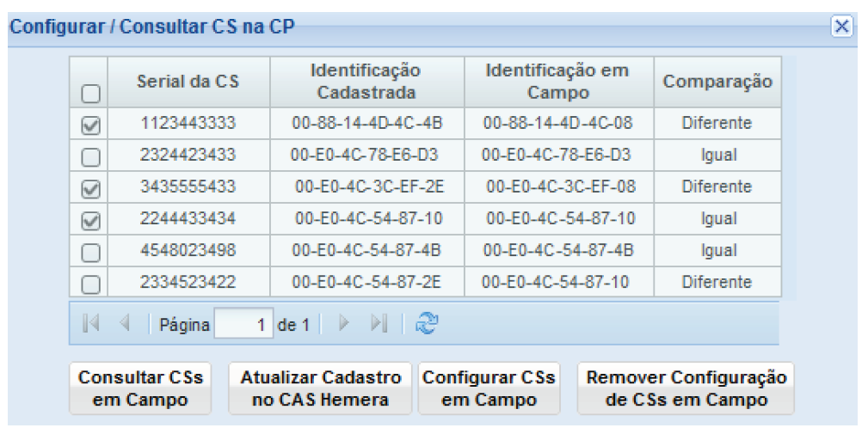Toggle the select-all header checkbox
868x434 pixels.
(x=90, y=93)
